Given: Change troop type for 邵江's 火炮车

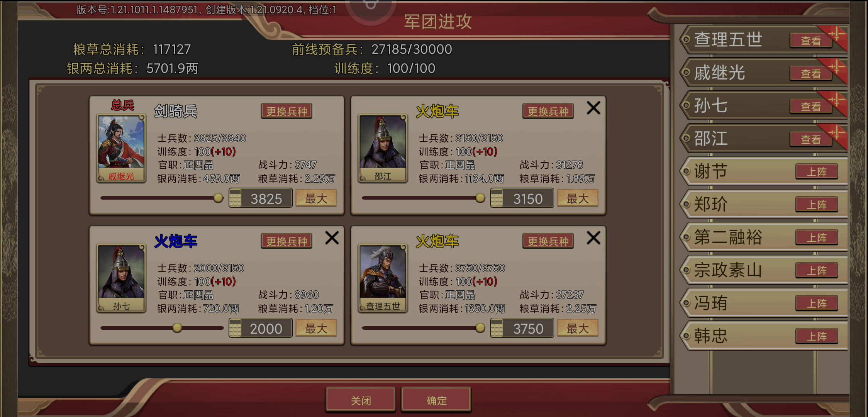Looking at the screenshot, I should 548,111.
